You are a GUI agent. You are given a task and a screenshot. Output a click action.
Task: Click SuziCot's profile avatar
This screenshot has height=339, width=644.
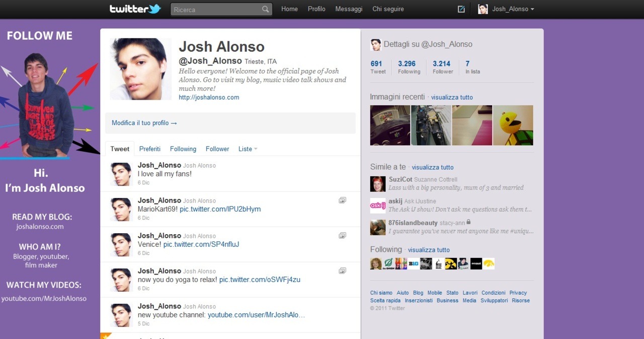tap(378, 184)
